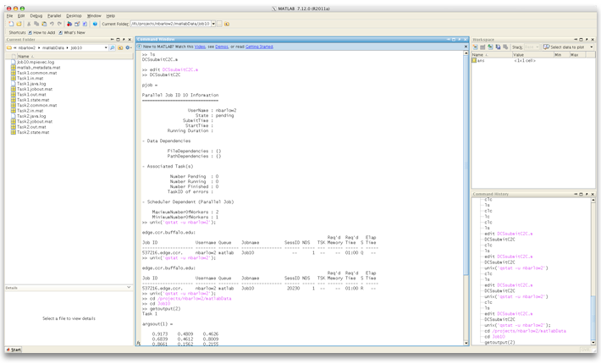Open the Desktop menu
This screenshot has width=601, height=364.
[x=74, y=15]
